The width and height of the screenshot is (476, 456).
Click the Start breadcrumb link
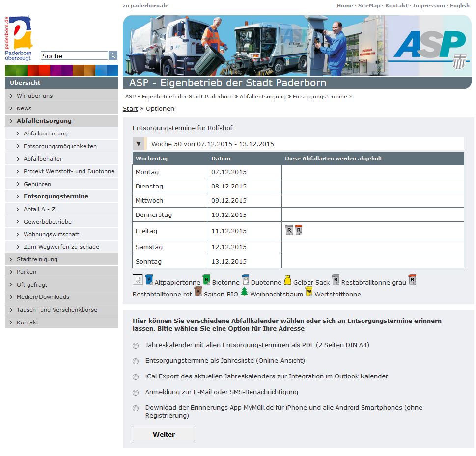(130, 108)
